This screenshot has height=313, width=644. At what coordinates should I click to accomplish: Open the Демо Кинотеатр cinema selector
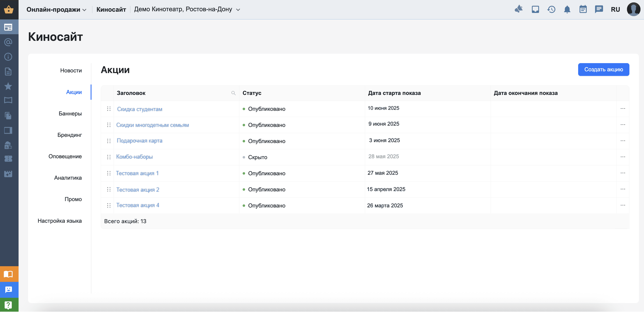click(x=187, y=9)
